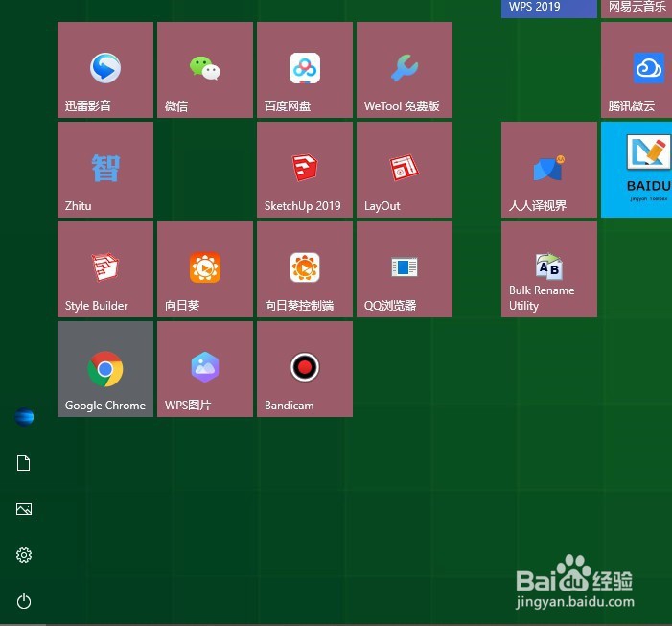Open the 向日葵 tile

[205, 269]
